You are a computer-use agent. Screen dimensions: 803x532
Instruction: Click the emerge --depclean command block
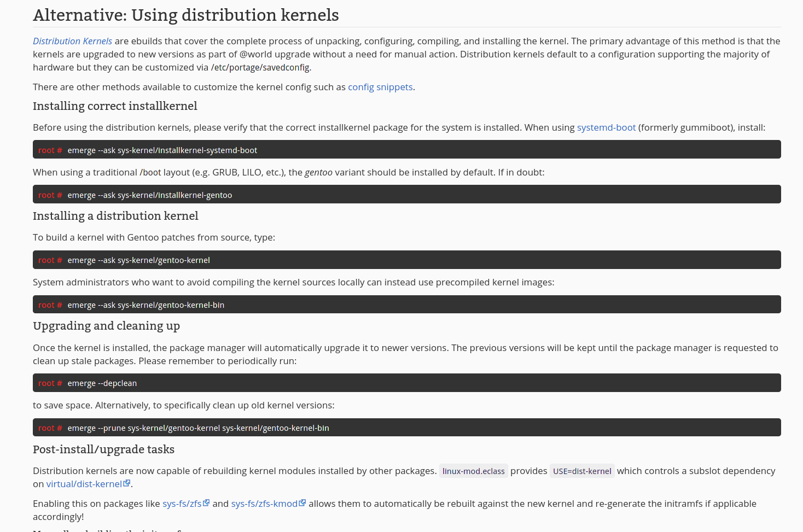(102, 383)
